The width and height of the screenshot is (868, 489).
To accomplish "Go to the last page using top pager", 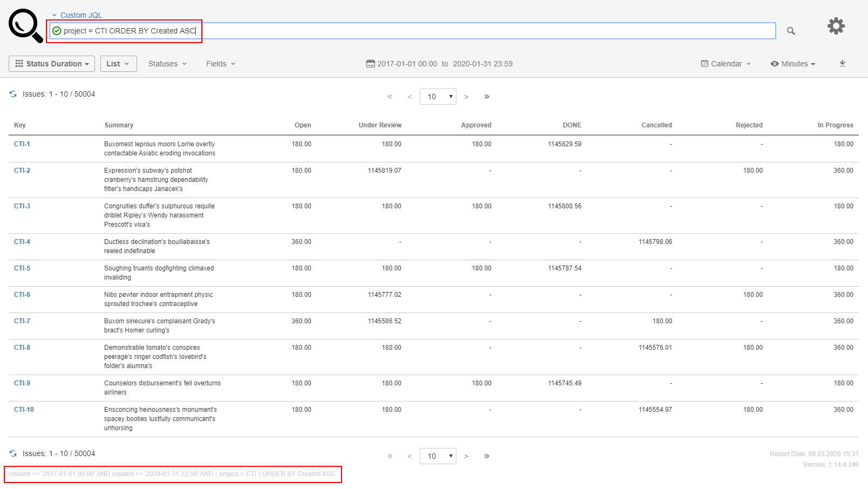I will click(x=487, y=97).
